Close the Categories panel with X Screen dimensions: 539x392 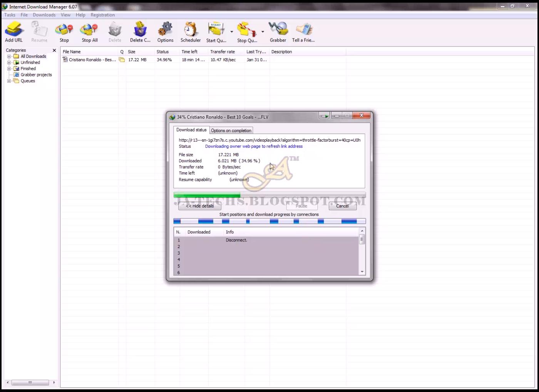pyautogui.click(x=54, y=50)
